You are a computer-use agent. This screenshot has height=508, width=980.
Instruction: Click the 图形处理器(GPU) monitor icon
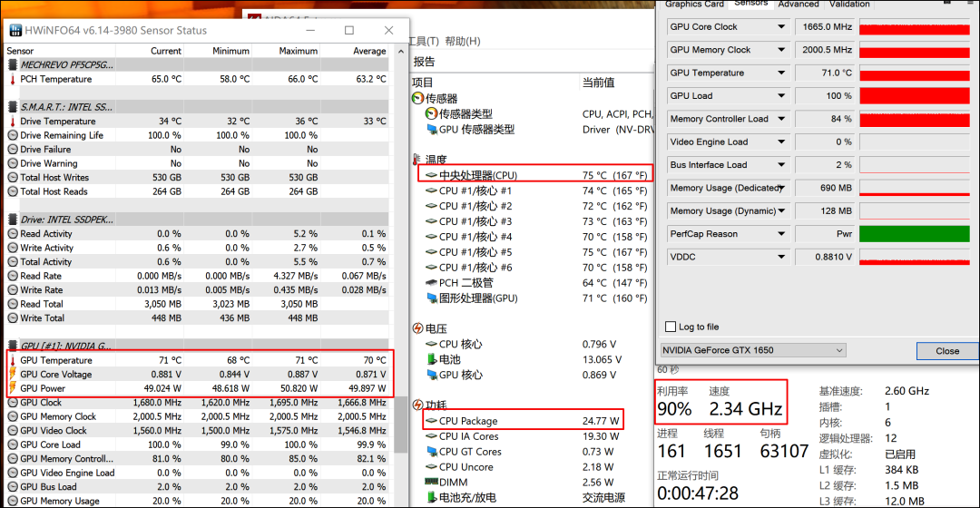pos(431,298)
